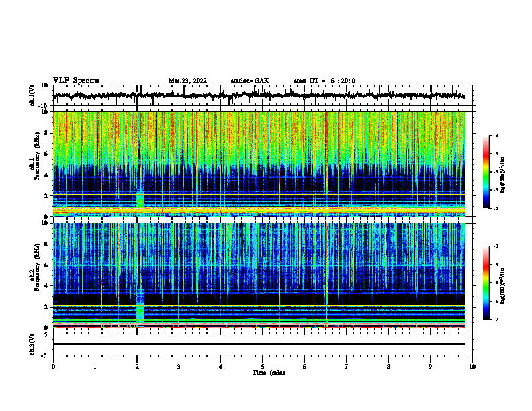
Task: Click the 'start UT = 6:20:0' label
Action: 324,81
